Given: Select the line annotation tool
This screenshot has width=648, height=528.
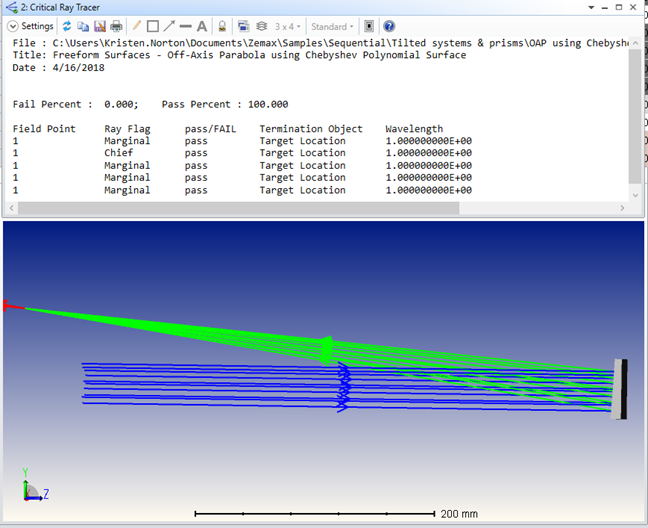Looking at the screenshot, I should point(186,26).
